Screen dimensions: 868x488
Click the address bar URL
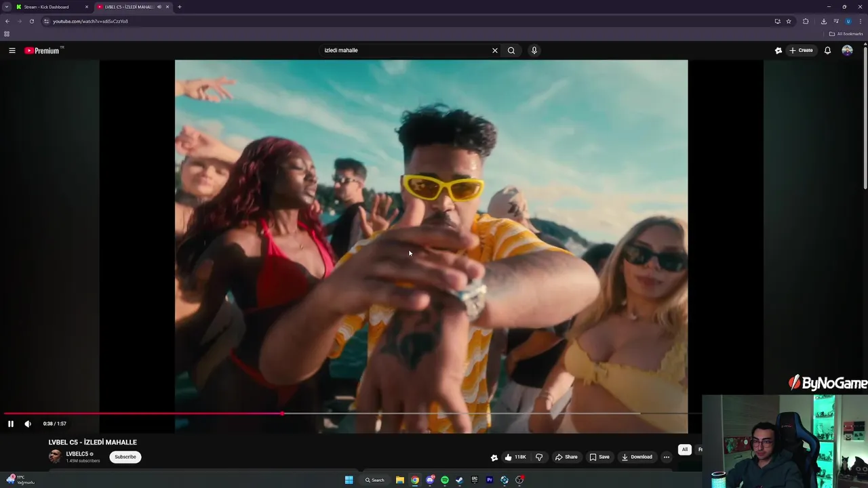coord(91,21)
